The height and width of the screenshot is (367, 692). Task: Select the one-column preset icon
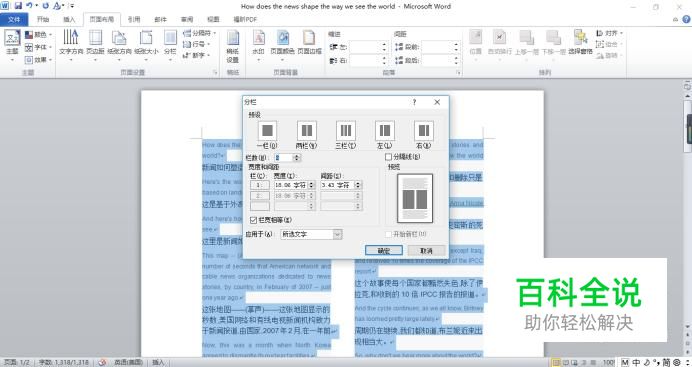point(267,131)
